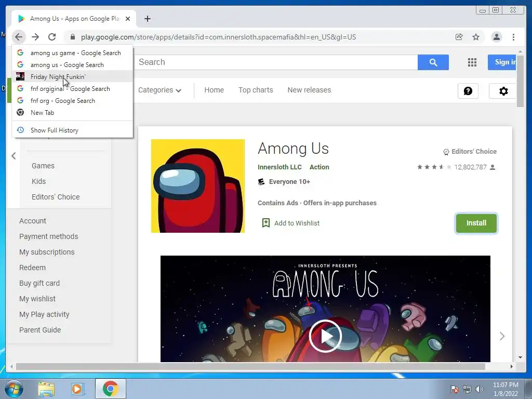Image resolution: width=532 pixels, height=399 pixels.
Task: Open the Top charts tab
Action: pyautogui.click(x=256, y=90)
